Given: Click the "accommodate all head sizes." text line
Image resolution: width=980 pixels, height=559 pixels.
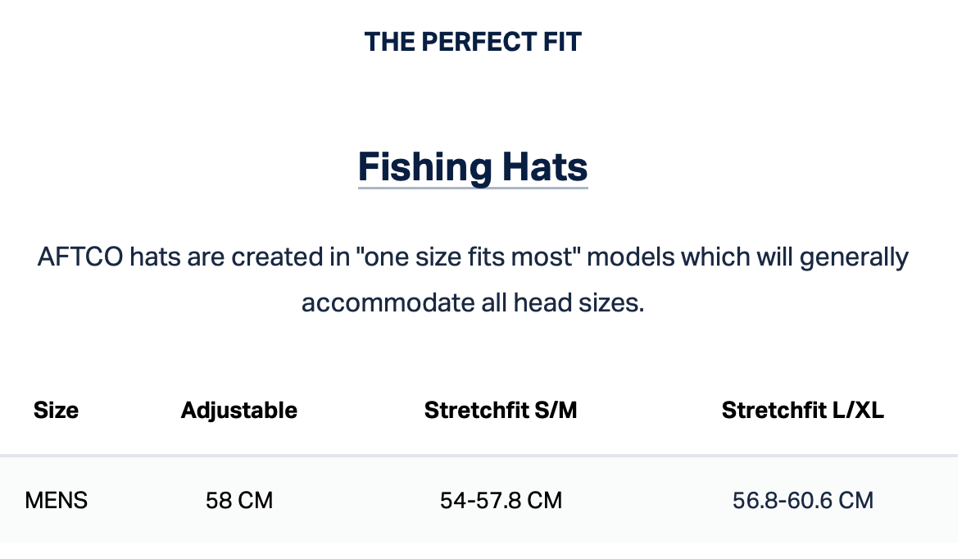Looking at the screenshot, I should pos(473,303).
